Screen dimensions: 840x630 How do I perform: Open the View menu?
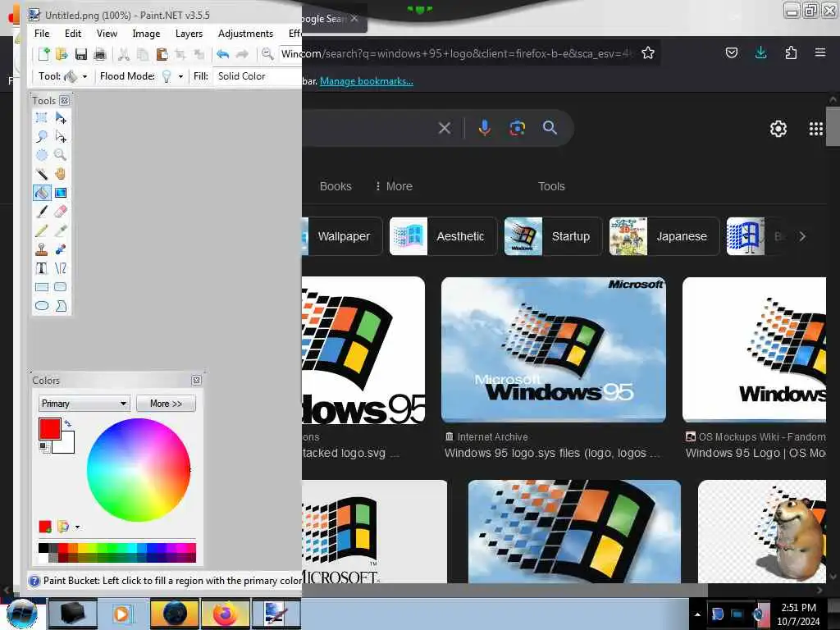[107, 33]
